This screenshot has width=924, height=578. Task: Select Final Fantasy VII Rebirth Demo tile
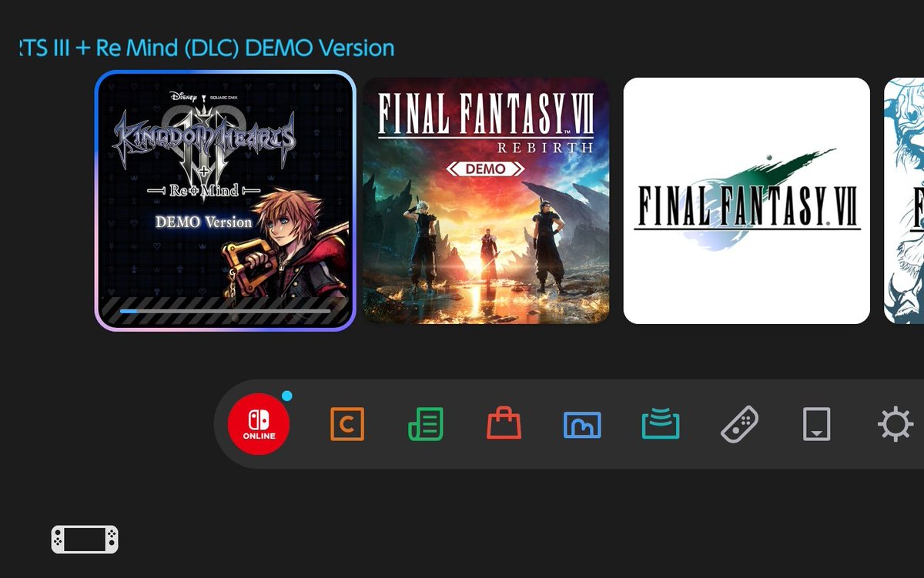click(x=486, y=200)
